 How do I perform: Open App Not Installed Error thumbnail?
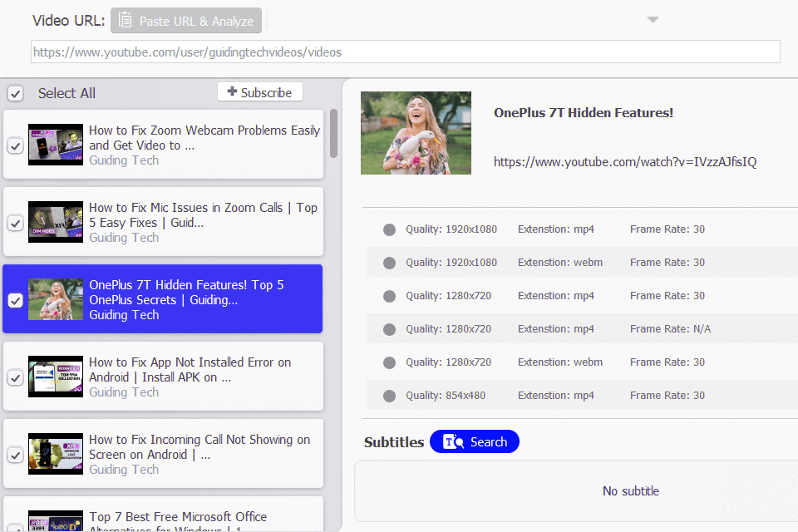click(x=56, y=377)
